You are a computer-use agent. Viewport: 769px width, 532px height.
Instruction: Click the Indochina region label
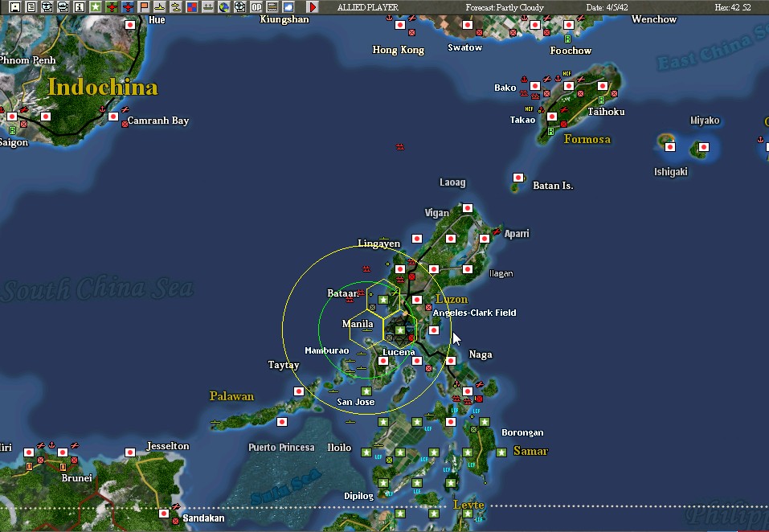click(x=103, y=88)
